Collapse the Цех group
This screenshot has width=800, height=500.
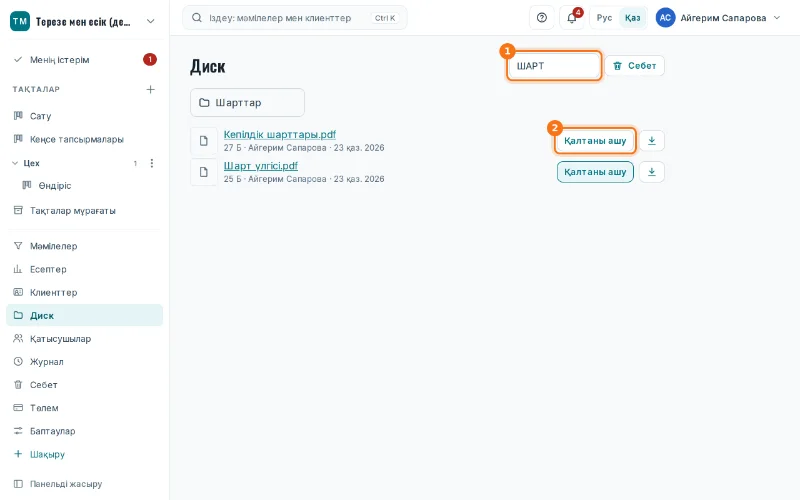(15, 163)
